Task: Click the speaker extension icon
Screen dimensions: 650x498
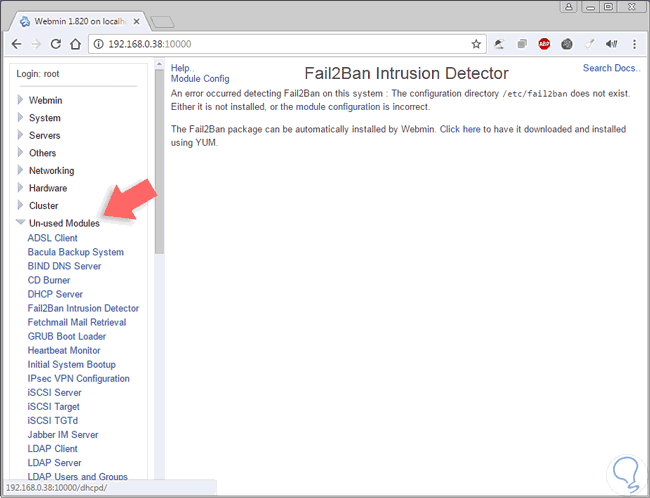Action: [612, 44]
